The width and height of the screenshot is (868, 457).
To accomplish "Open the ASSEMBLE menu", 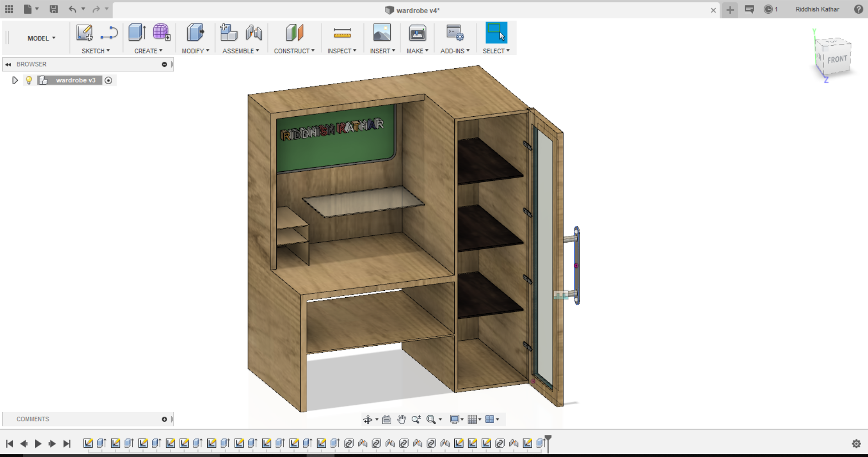I will point(241,51).
